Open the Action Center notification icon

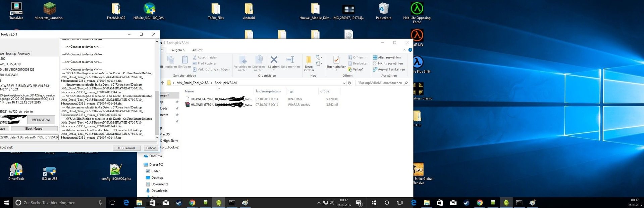coord(359,203)
